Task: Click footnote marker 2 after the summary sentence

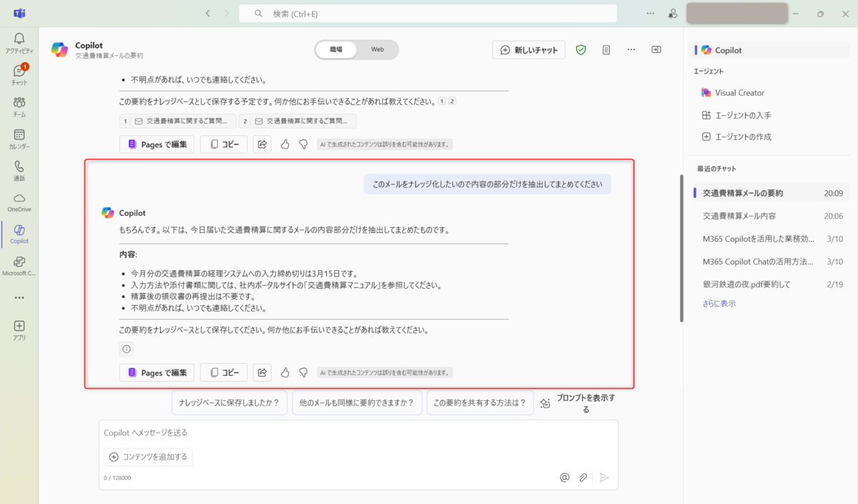Action: pos(452,102)
